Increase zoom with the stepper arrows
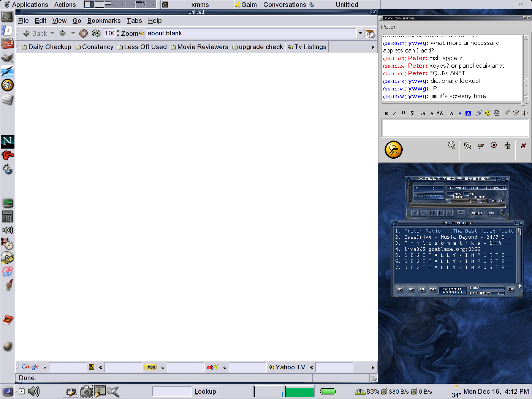Screen dimensions: 532x399 click(x=118, y=31)
